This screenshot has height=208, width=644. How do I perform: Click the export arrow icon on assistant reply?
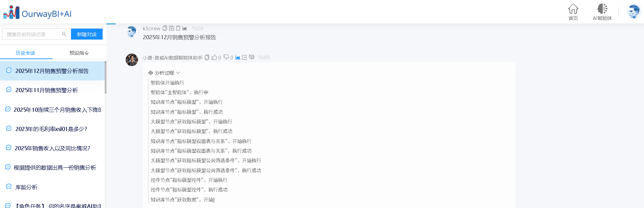244,57
